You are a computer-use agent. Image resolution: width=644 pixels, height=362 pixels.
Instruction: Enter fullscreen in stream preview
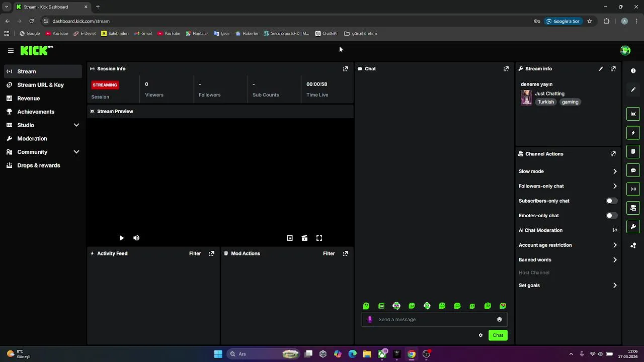319,238
